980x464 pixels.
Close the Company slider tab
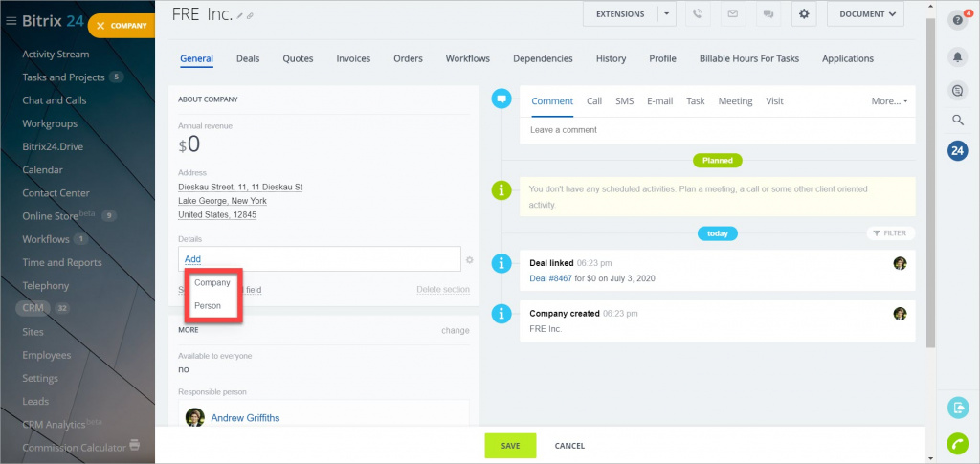100,26
